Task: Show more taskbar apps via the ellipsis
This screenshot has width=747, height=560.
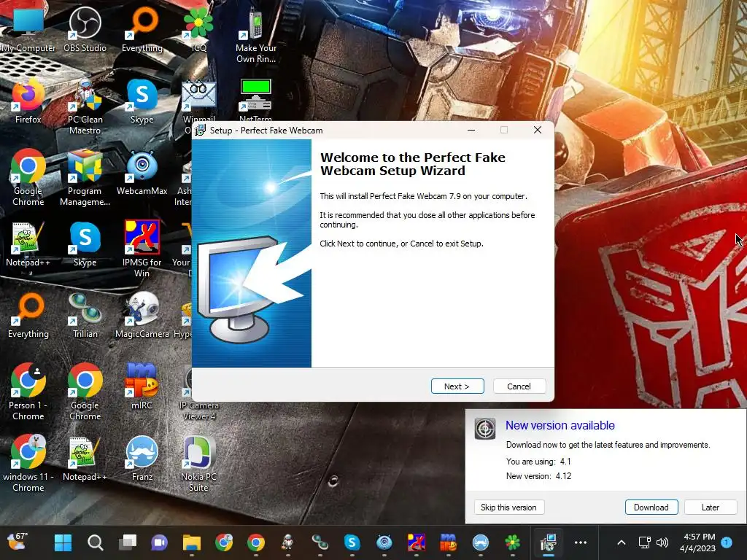Action: [x=580, y=542]
